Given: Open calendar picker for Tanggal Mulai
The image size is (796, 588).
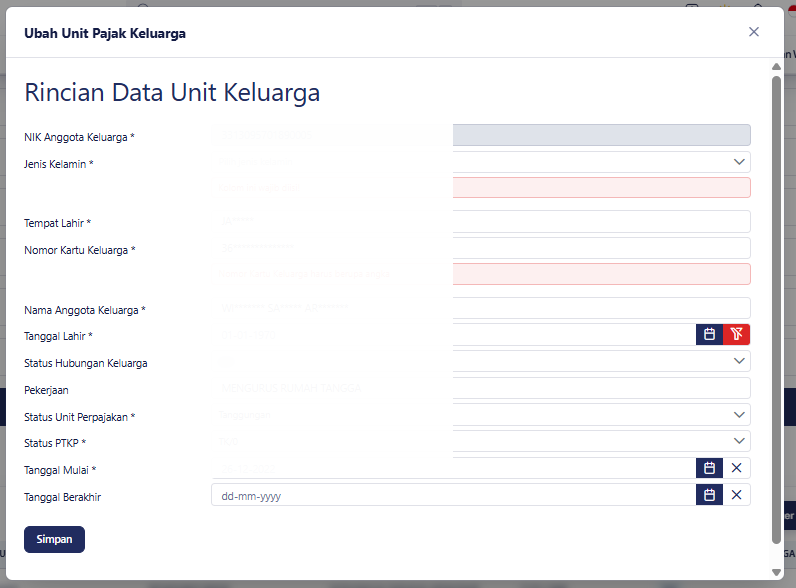Looking at the screenshot, I should click(709, 468).
